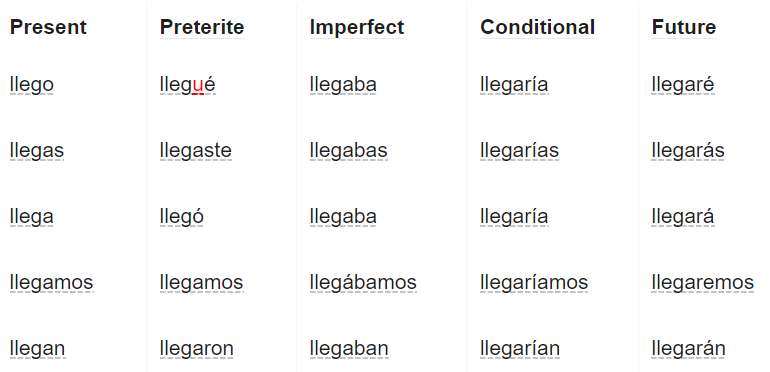770x372 pixels.
Task: Click the Conditional tense header
Action: pyautogui.click(x=537, y=27)
